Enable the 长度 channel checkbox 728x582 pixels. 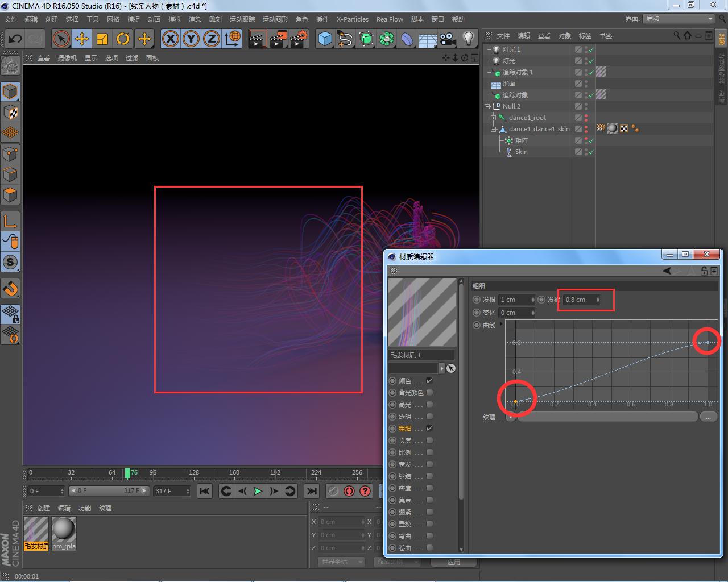click(429, 440)
